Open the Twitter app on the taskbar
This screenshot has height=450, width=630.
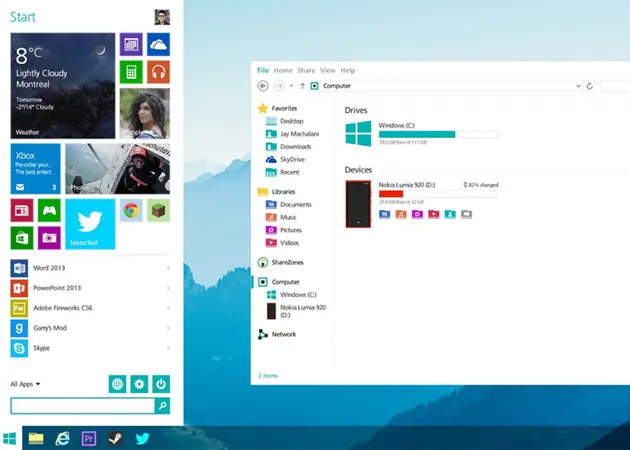coord(142,438)
